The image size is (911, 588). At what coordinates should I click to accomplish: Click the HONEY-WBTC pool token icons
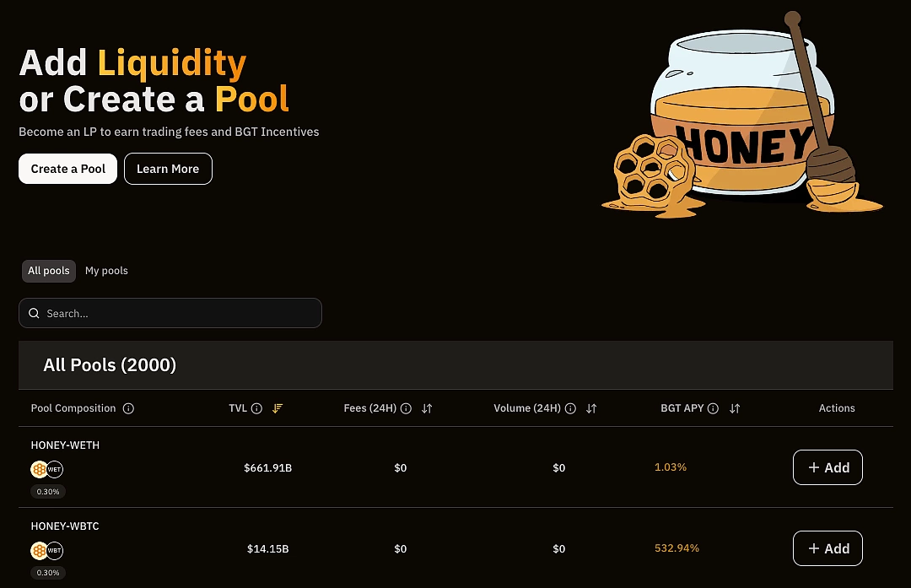47,551
